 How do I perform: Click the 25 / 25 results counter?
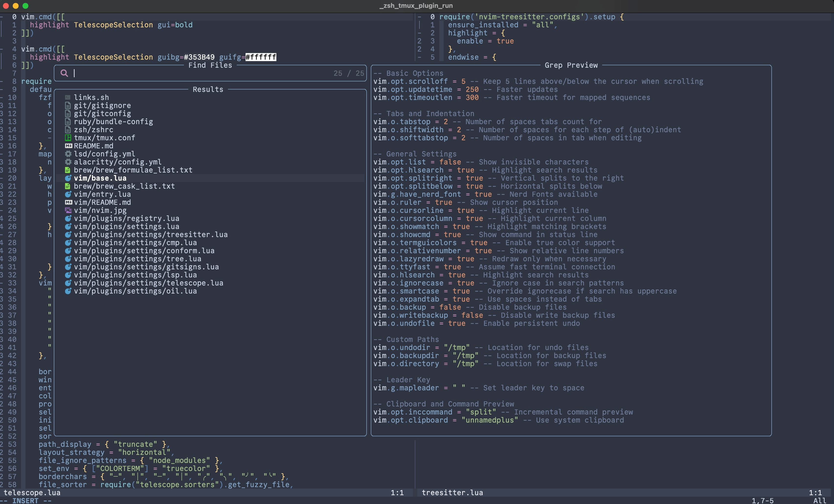point(349,73)
